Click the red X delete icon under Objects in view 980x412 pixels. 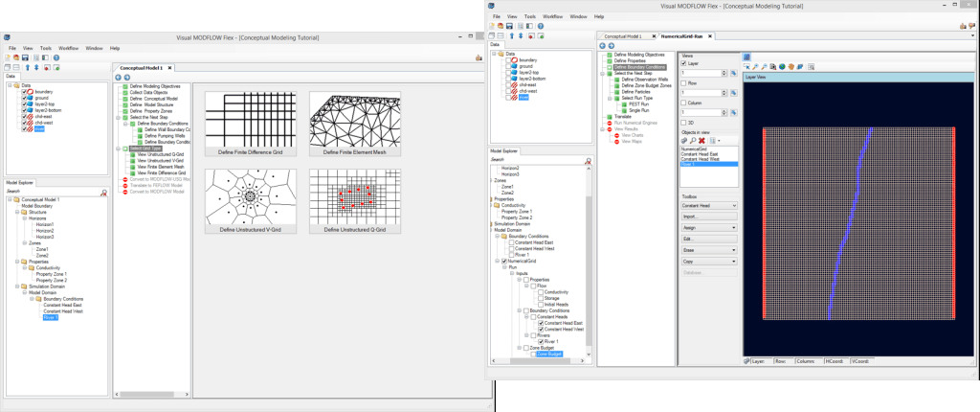pyautogui.click(x=701, y=140)
